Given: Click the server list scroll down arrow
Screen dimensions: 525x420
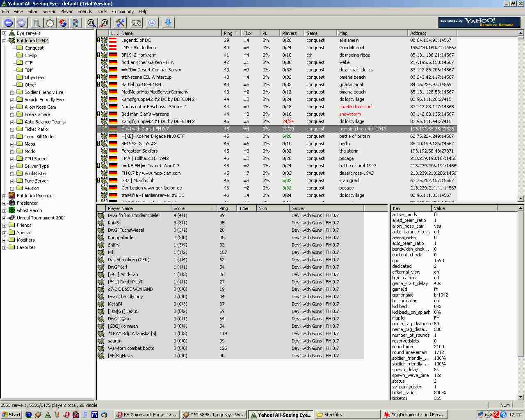Looking at the screenshot, I should [x=521, y=199].
